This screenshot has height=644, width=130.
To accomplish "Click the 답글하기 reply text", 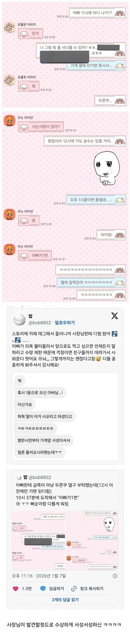I will click(x=56, y=589).
